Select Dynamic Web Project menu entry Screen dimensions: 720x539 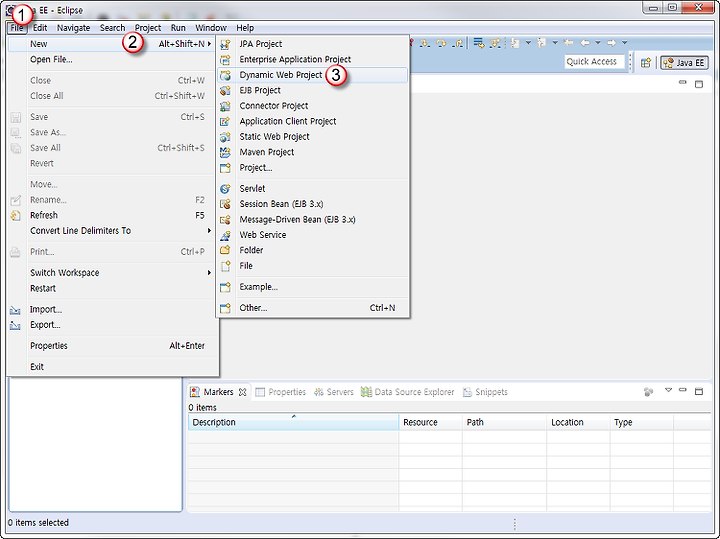click(312, 75)
